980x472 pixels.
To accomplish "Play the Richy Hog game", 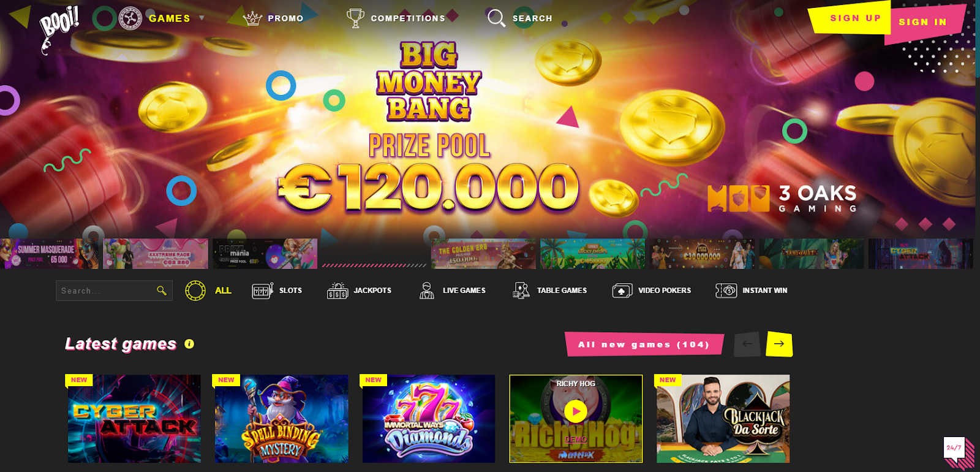I will 576,411.
